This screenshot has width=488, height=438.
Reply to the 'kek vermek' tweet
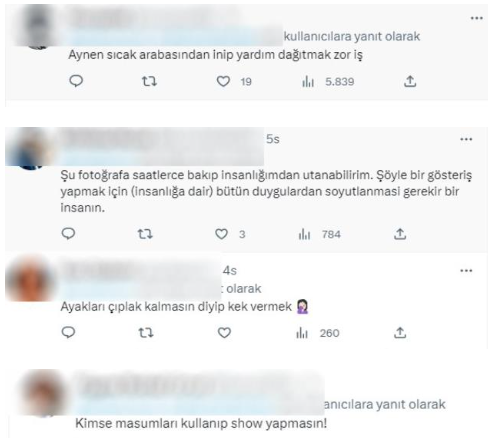point(69,332)
